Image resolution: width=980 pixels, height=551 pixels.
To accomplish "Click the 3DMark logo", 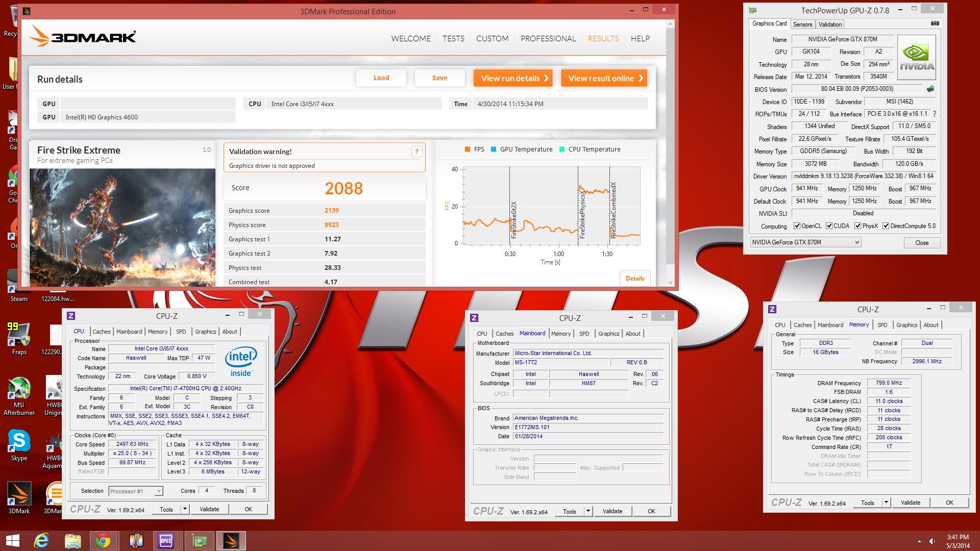I will coord(83,37).
